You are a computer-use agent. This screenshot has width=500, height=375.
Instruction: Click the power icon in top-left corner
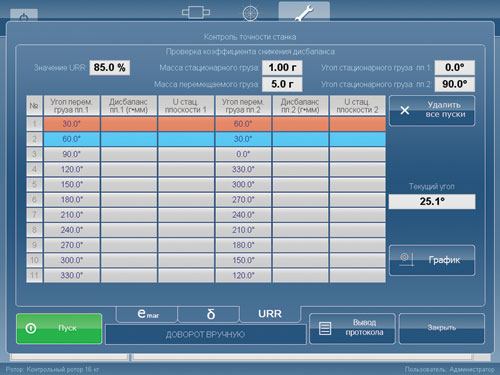coord(24,16)
